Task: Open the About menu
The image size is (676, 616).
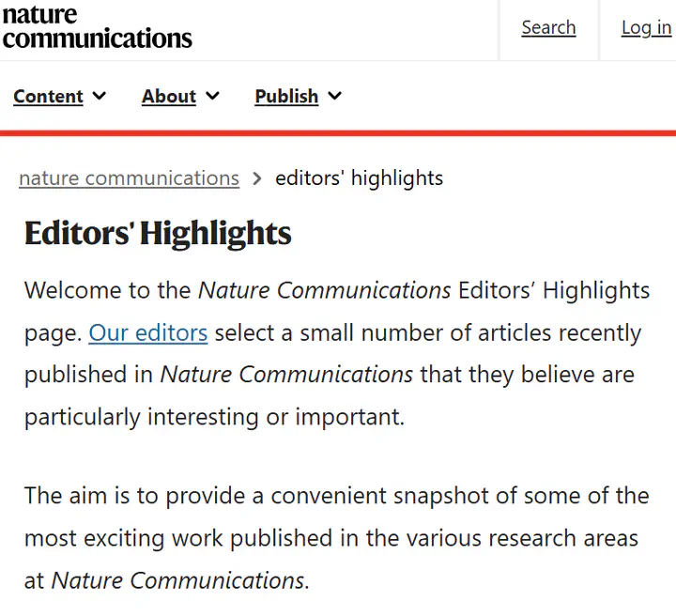Action: (x=169, y=97)
